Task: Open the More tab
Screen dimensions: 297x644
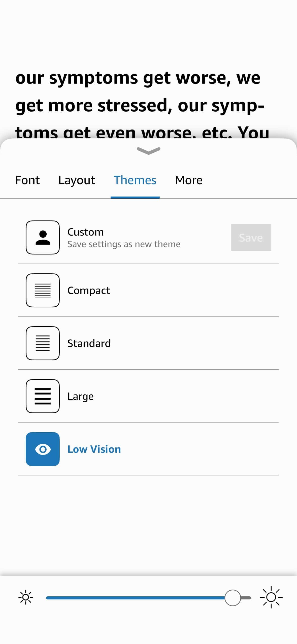Action: [x=189, y=180]
